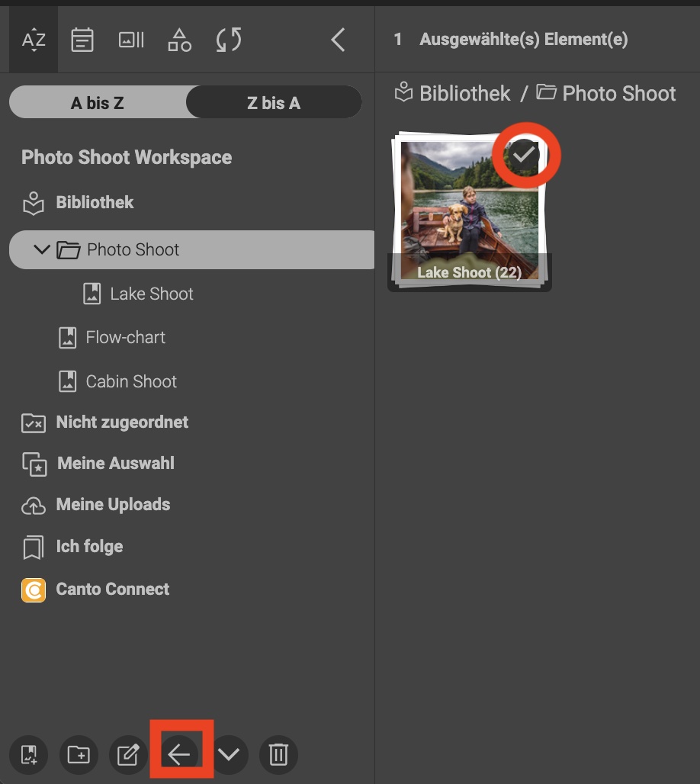Open Nicht zugeordnet section
Image resolution: width=700 pixels, height=784 pixels.
(x=122, y=423)
